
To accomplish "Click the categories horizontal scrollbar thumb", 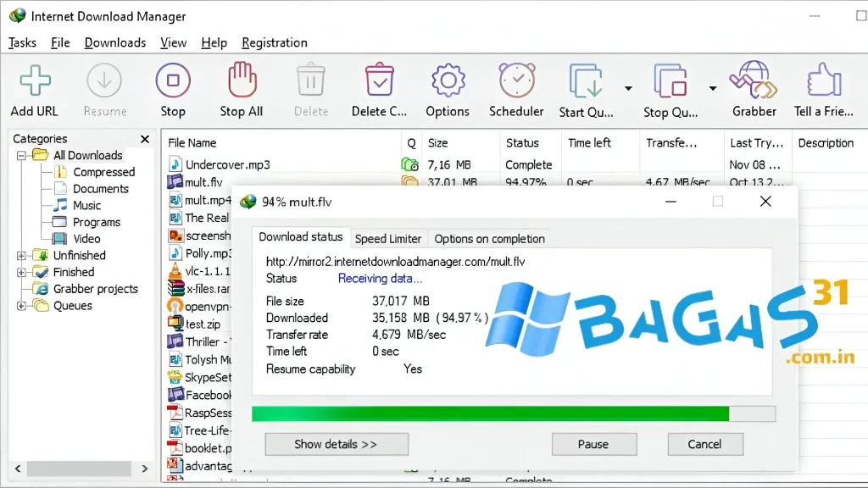I will coord(79,469).
